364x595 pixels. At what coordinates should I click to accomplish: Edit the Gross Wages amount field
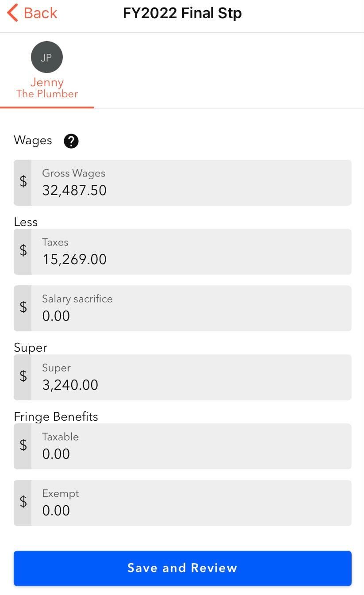point(191,183)
